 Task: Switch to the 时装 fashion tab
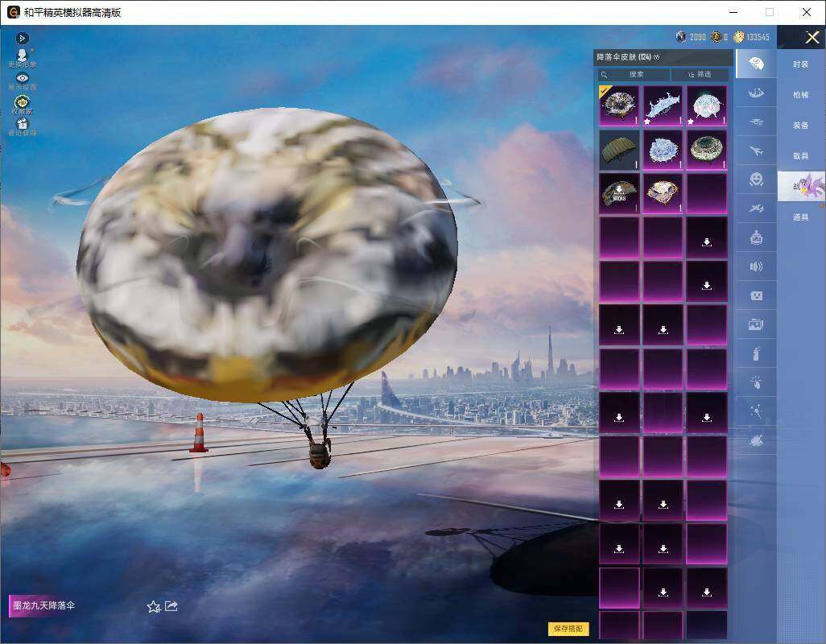point(801,64)
